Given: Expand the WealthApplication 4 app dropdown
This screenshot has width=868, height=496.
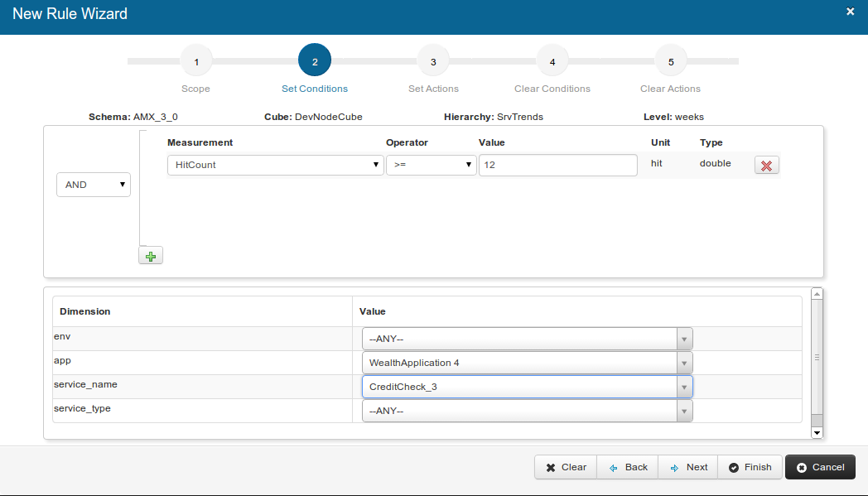Looking at the screenshot, I should pyautogui.click(x=527, y=363).
